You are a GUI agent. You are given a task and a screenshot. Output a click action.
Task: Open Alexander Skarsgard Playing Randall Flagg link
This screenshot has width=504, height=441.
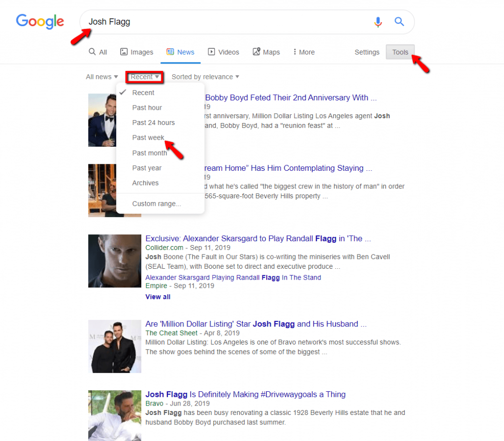pyautogui.click(x=233, y=278)
